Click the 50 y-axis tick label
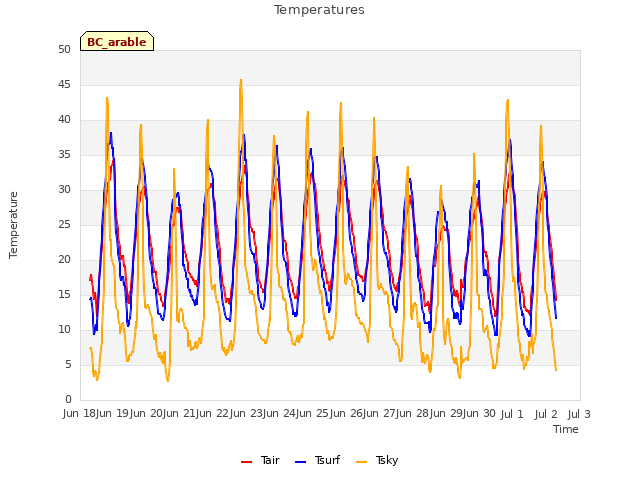This screenshot has height=480, width=640. pos(64,49)
